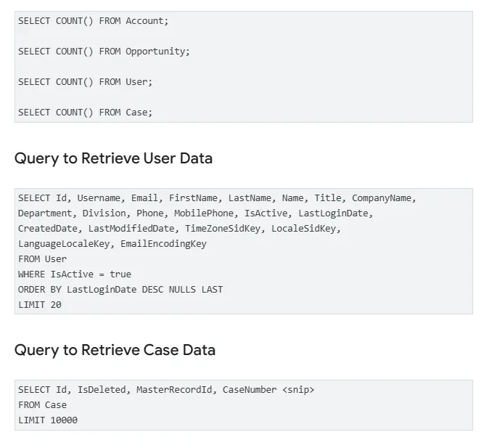Click the 'SELECT COUNT() FROM Opportunity;' line
492x448 pixels.
(104, 52)
